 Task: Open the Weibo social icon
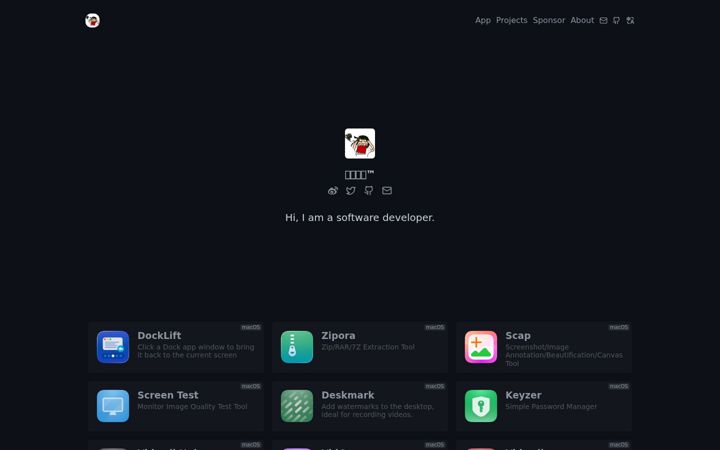pos(333,191)
